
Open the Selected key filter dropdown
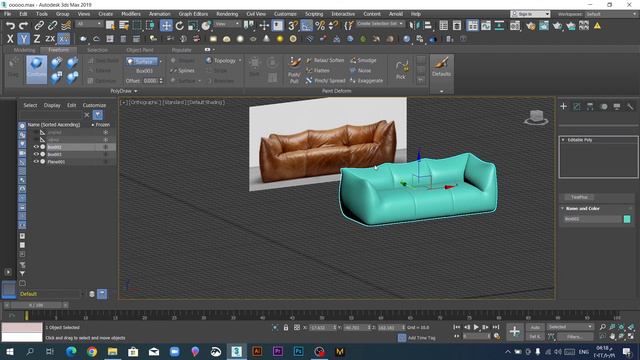pyautogui.click(x=570, y=327)
